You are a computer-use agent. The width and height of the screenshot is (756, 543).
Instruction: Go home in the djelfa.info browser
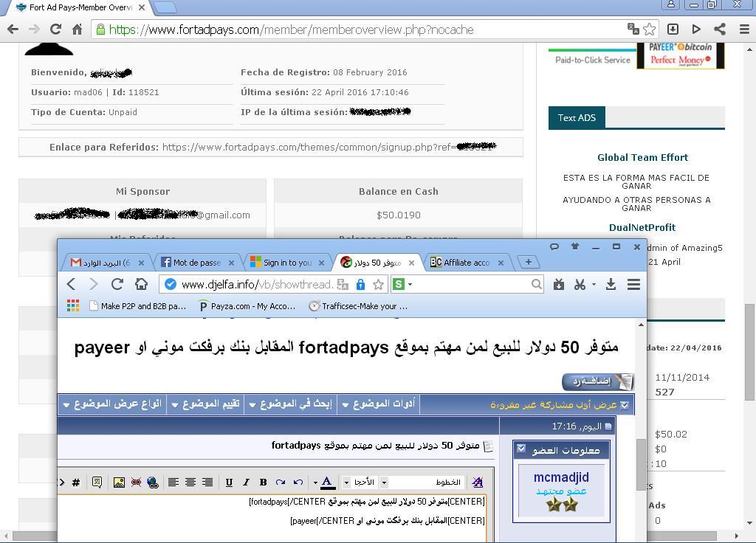point(141,284)
